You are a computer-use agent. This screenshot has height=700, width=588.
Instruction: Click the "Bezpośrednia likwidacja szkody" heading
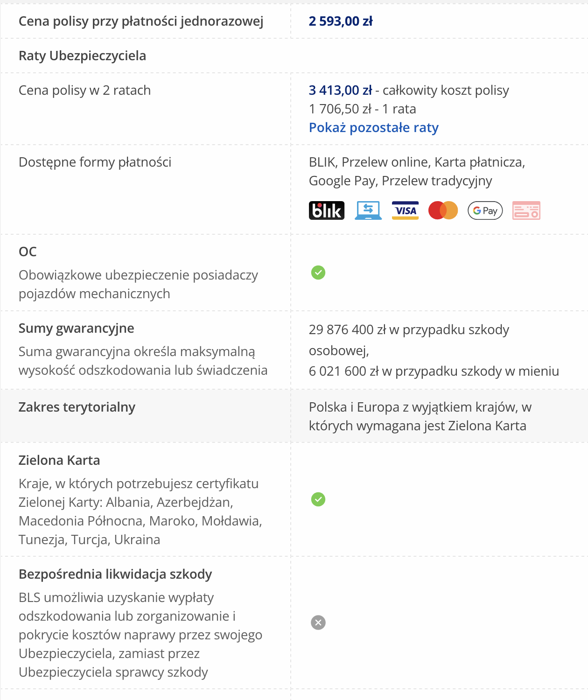click(115, 574)
